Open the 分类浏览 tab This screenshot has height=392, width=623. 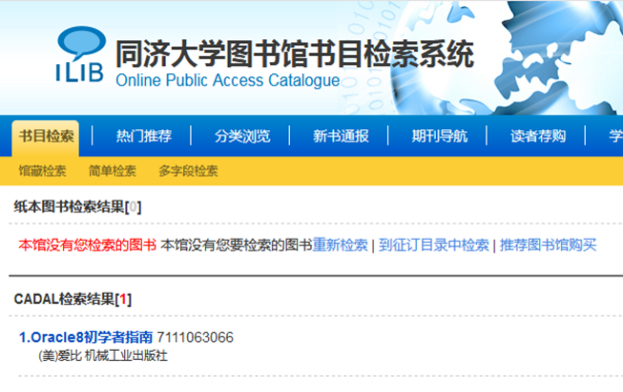pyautogui.click(x=242, y=136)
